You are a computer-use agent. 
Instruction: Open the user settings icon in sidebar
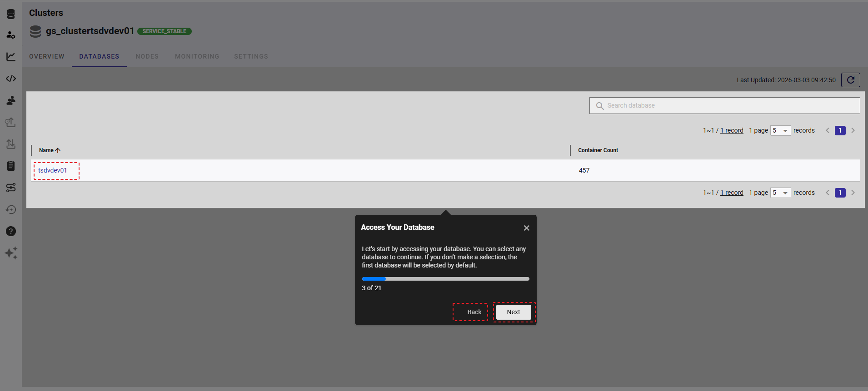click(11, 35)
